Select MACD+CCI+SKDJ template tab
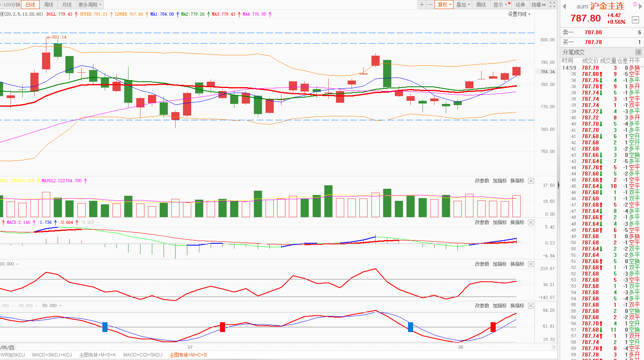This screenshot has width=644, height=360. 143,355
